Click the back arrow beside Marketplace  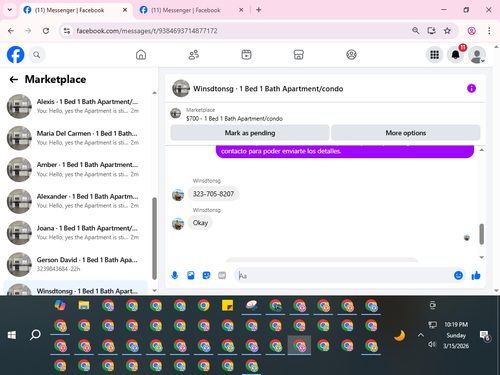pyautogui.click(x=14, y=79)
